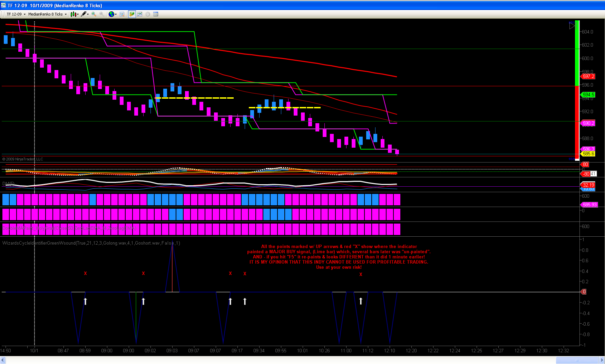Click the horizontal scrollbar thumb

[577, 360]
